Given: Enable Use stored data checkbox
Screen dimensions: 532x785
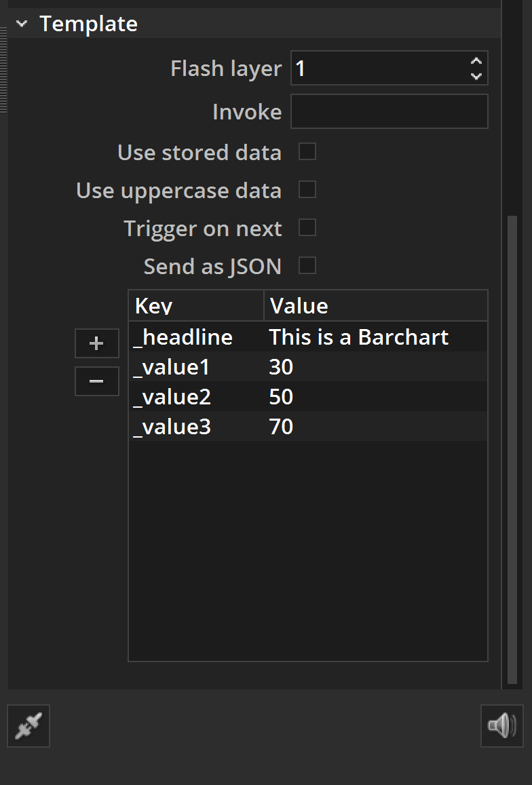Looking at the screenshot, I should 307,152.
